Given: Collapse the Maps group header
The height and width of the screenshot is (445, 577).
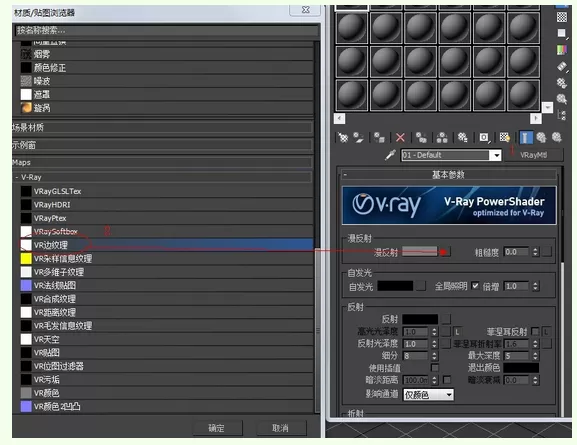Looking at the screenshot, I should pos(162,162).
